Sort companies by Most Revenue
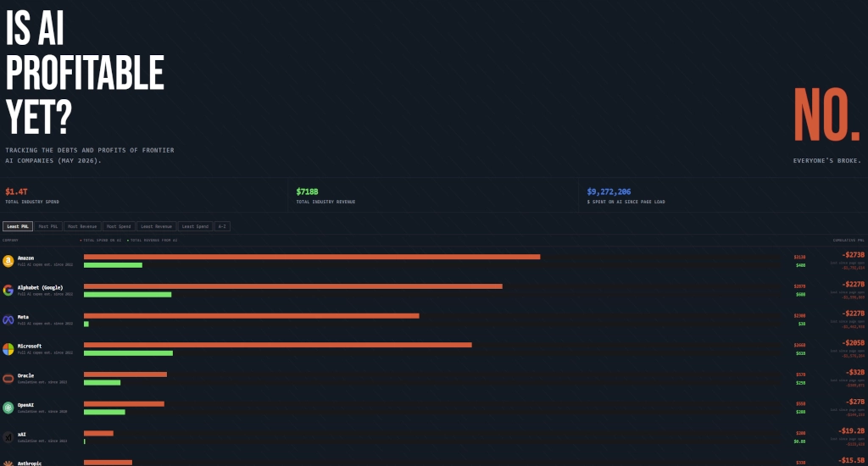The height and width of the screenshot is (466, 868). (x=82, y=226)
